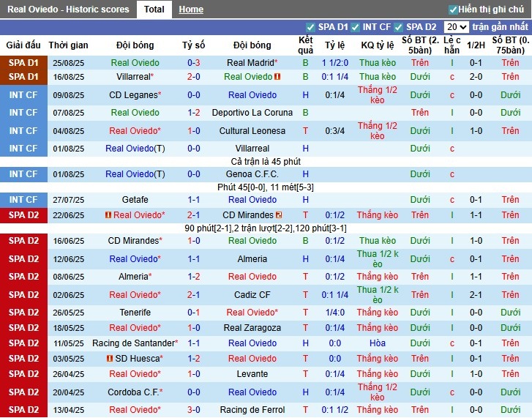Click the INT CF badge on the 09/08/25 row
The height and width of the screenshot is (418, 532).
23,95
